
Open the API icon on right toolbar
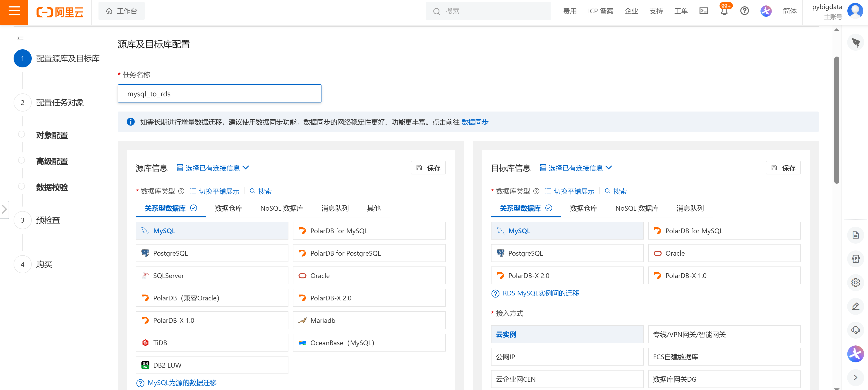coord(855,259)
